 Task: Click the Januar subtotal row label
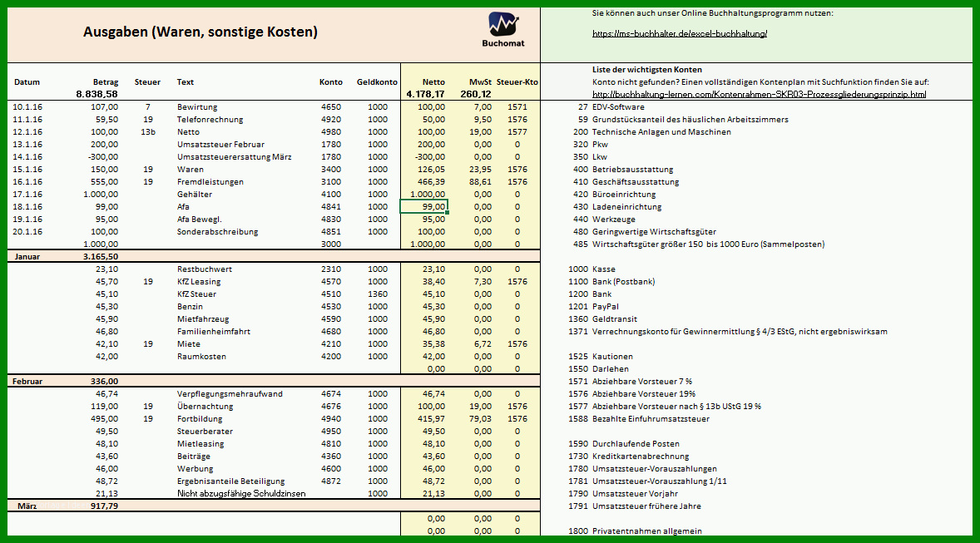coord(27,257)
